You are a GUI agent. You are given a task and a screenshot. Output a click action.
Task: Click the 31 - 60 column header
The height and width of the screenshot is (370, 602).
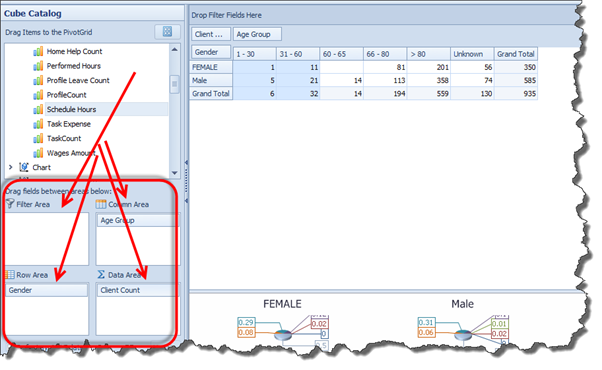[298, 54]
